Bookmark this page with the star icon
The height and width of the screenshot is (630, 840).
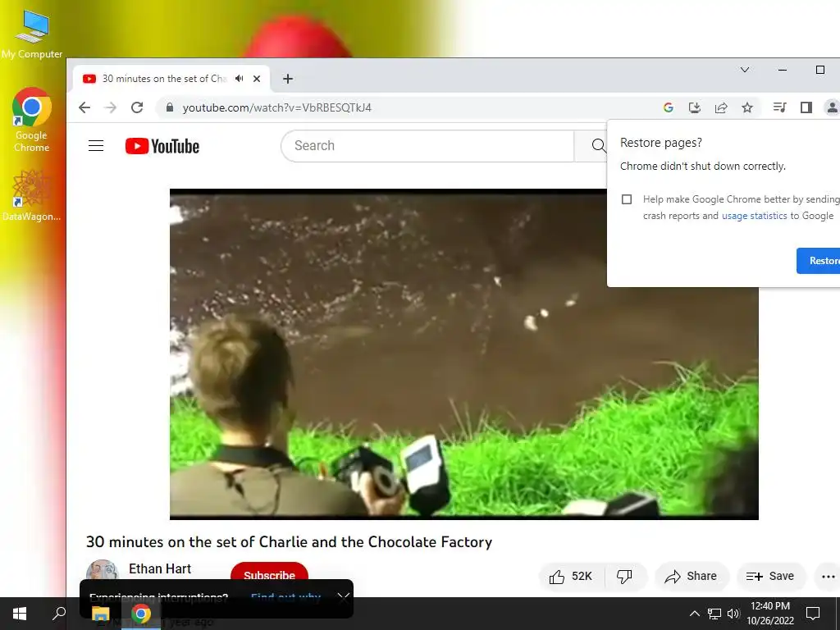(x=747, y=107)
